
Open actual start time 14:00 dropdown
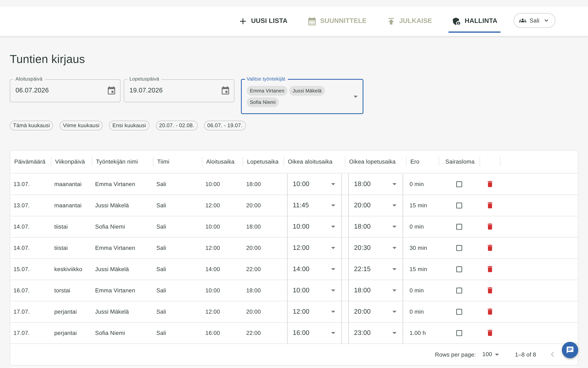click(x=314, y=269)
